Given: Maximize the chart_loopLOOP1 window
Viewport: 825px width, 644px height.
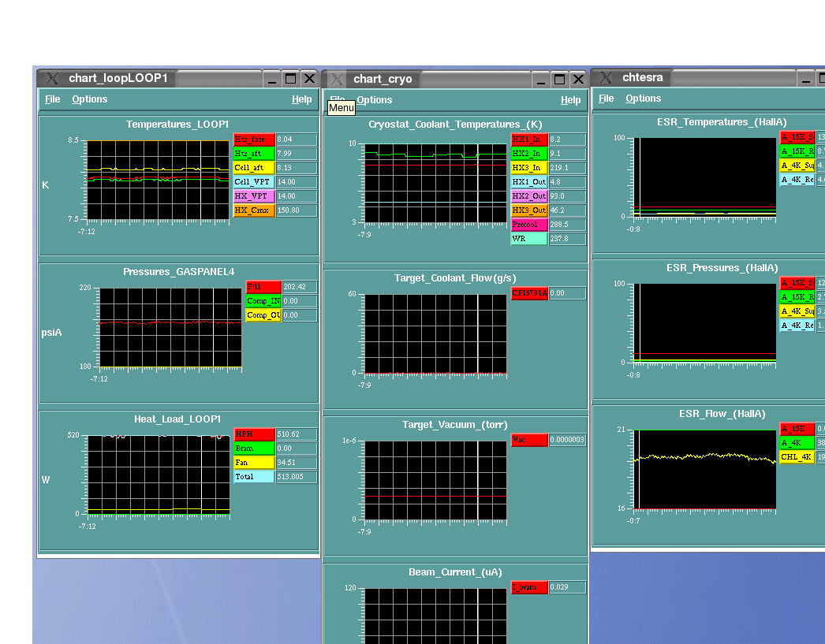Looking at the screenshot, I should pos(290,79).
